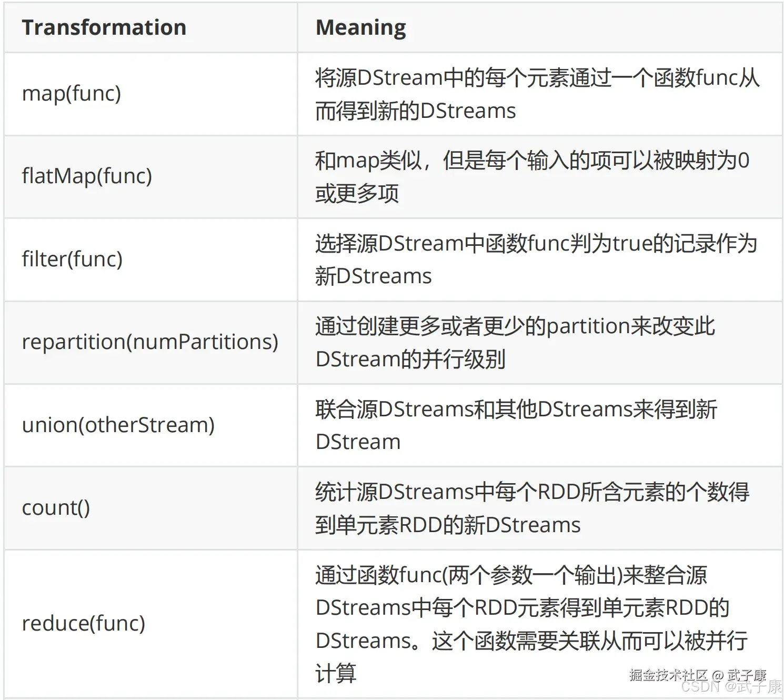Select the repartition(numPartitions) cell
784x700 pixels.
[x=150, y=342]
